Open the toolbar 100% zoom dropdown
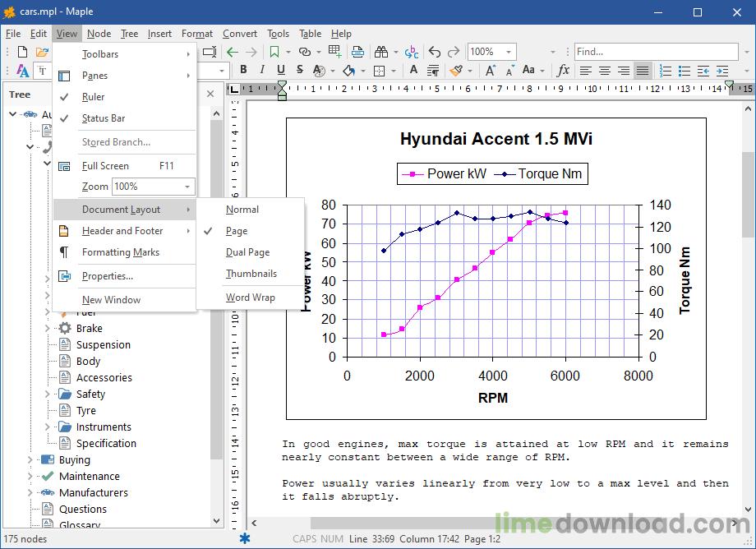 pos(509,52)
